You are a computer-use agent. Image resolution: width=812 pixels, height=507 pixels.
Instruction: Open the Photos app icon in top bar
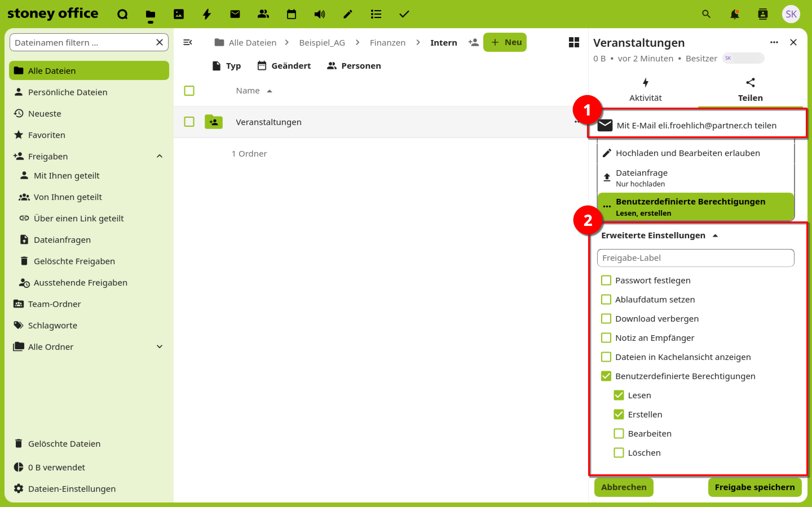click(178, 14)
